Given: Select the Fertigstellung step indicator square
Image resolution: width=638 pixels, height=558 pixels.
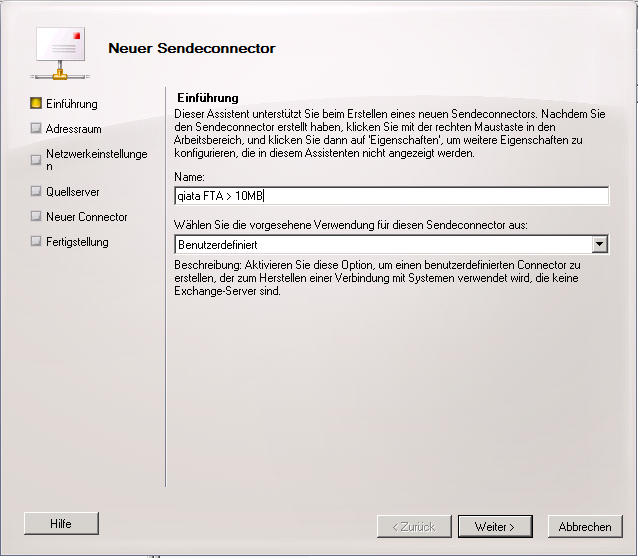Looking at the screenshot, I should point(36,241).
